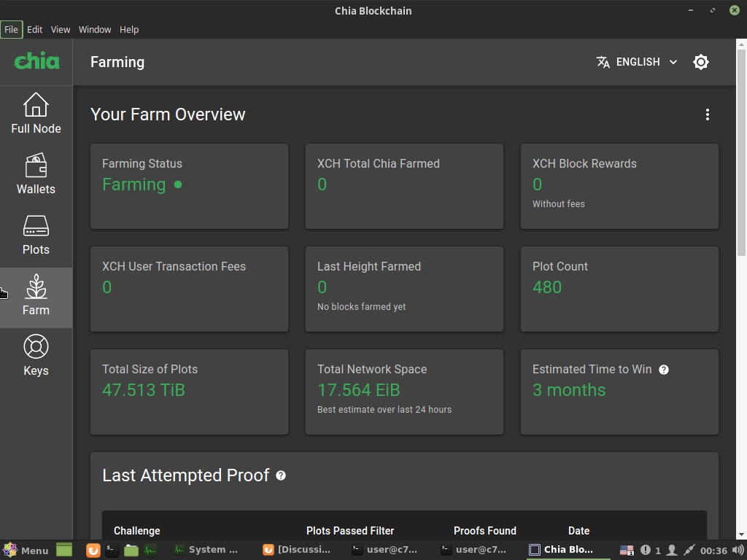The height and width of the screenshot is (560, 747).
Task: Select the Farm sidebar item
Action: click(36, 297)
